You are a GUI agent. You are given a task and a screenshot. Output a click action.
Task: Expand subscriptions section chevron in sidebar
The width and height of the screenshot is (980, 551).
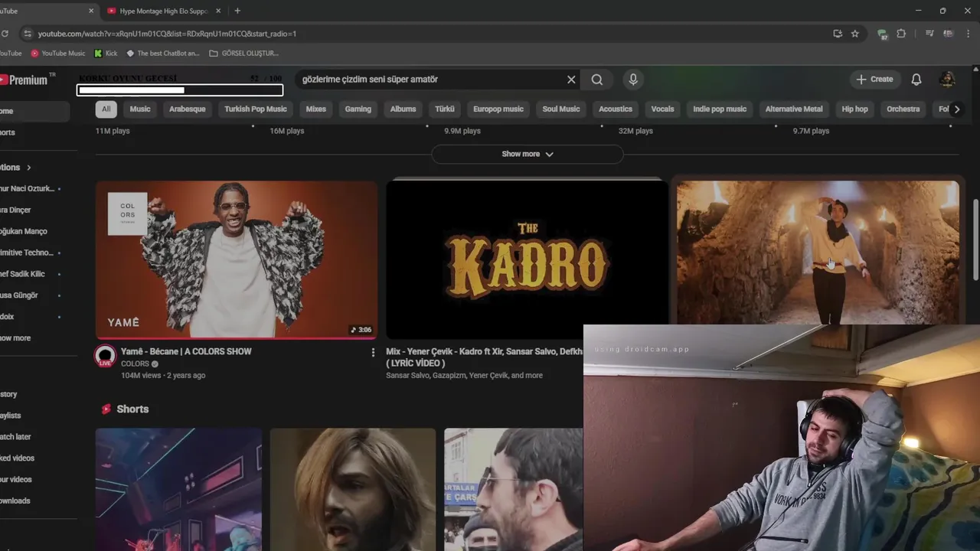(x=28, y=168)
